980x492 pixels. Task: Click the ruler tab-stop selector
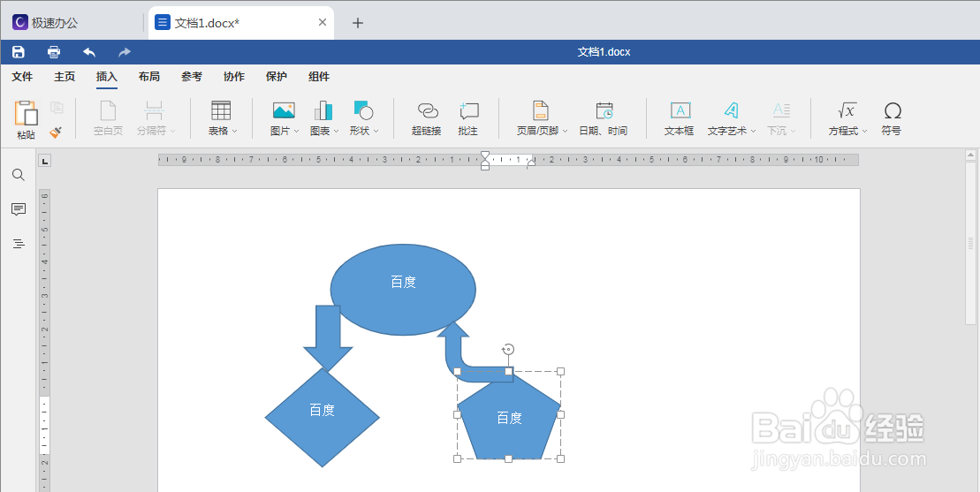pos(44,161)
